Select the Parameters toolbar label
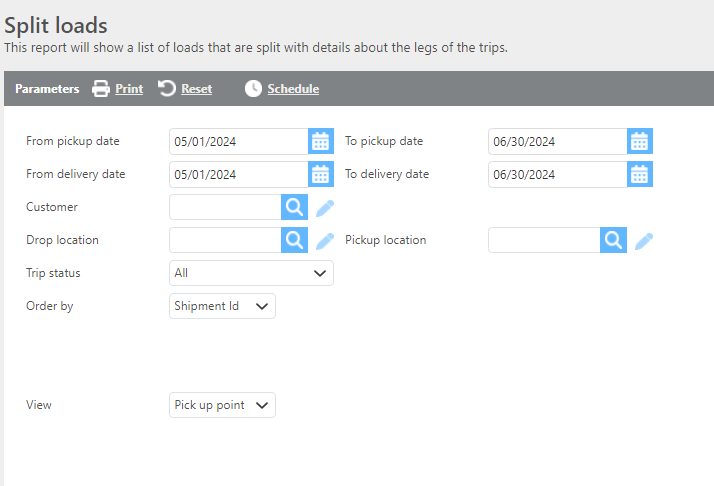Viewport: 714px width, 486px height. tap(47, 89)
